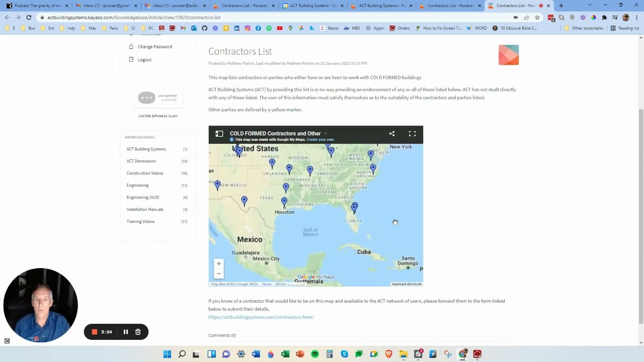Viewport: 644px width, 362px height.
Task: Open the Brave browser from the taskbar
Action: [388, 354]
